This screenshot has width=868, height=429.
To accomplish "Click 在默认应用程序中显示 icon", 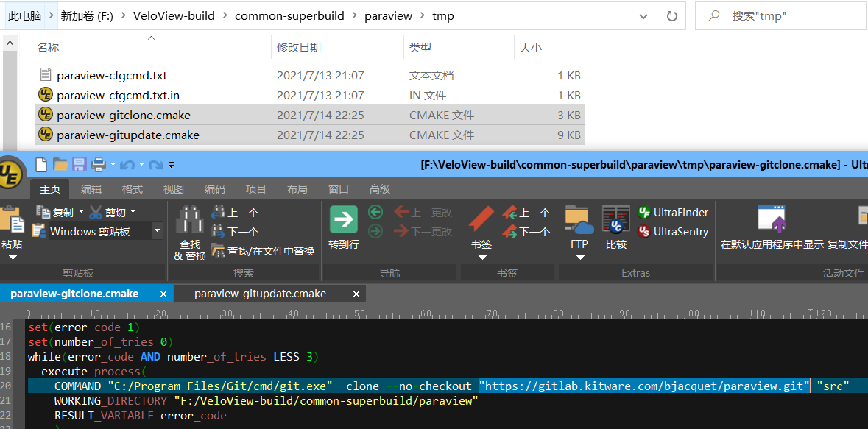I will [772, 220].
